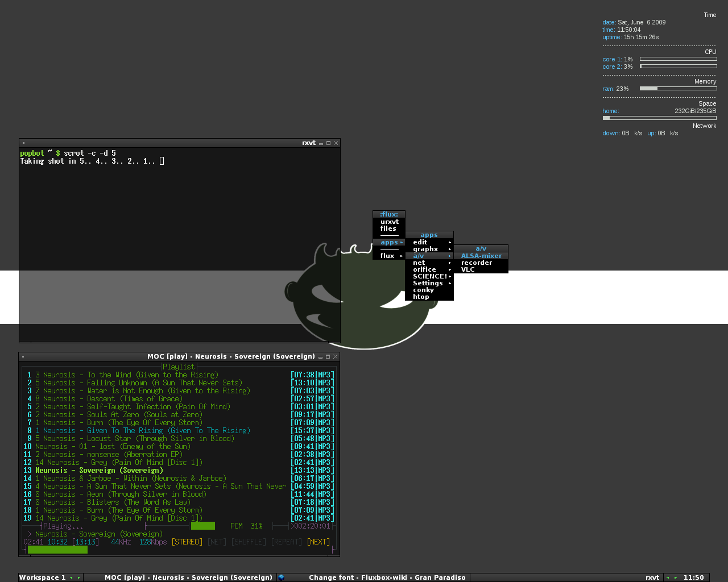Expand the apps submenu in the flux menu
This screenshot has width=728, height=582.
tap(389, 242)
